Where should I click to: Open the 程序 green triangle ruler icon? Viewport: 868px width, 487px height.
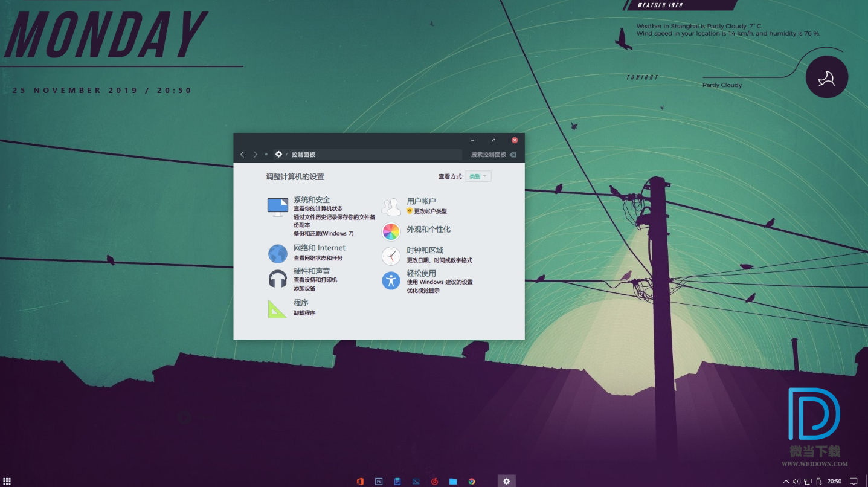pyautogui.click(x=277, y=309)
